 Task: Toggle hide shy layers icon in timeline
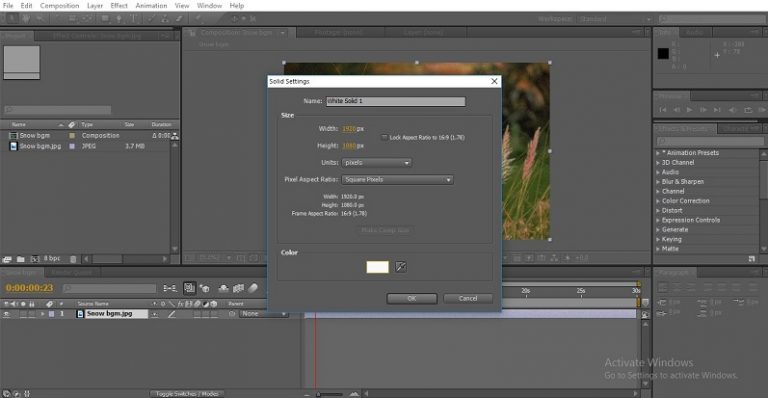pyautogui.click(x=223, y=288)
